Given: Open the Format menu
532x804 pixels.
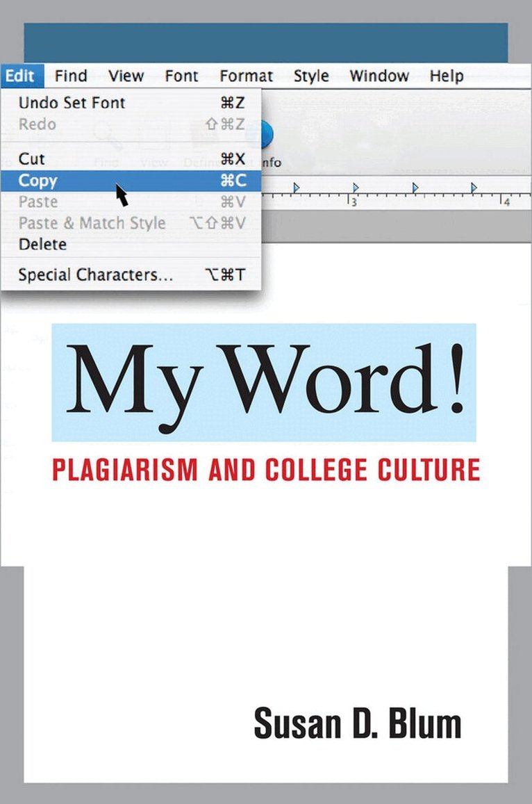Looking at the screenshot, I should tap(246, 76).
